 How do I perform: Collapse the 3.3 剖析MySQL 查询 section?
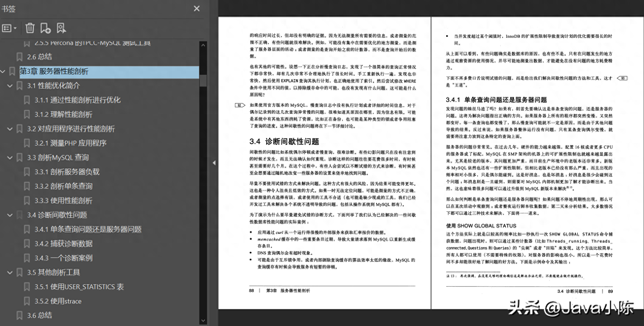(x=10, y=157)
